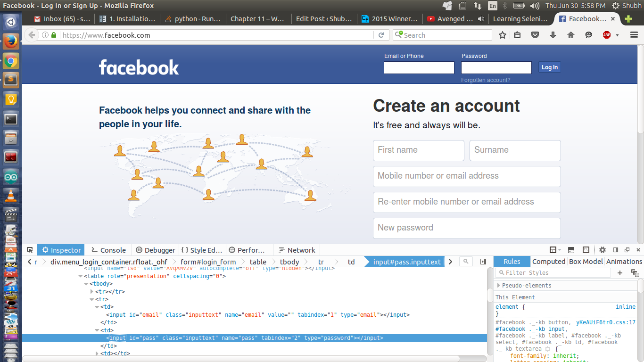Switch to the Console tab

[108, 250]
